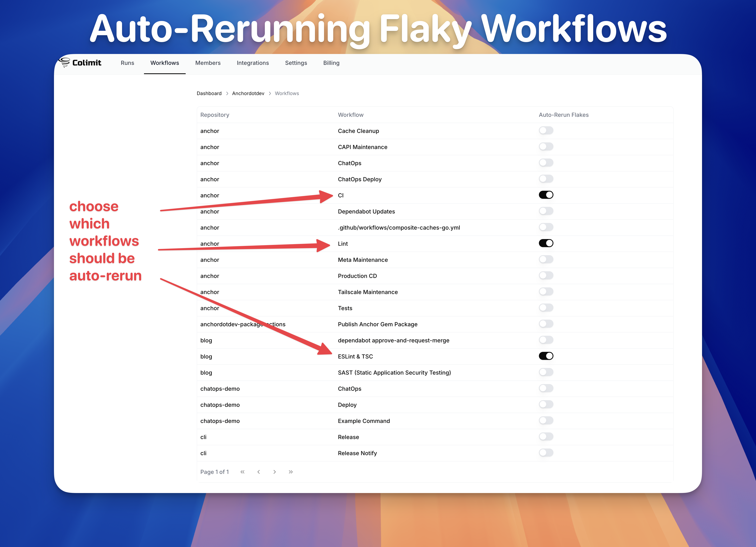Toggle auto-rerun for Publish Anchor Gem Package
756x547 pixels.
[546, 324]
